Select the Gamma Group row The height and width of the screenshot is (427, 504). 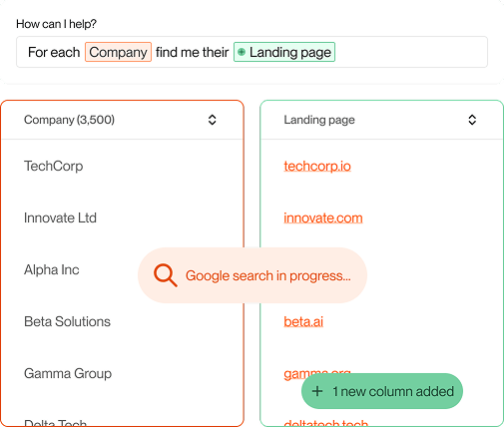tap(68, 373)
